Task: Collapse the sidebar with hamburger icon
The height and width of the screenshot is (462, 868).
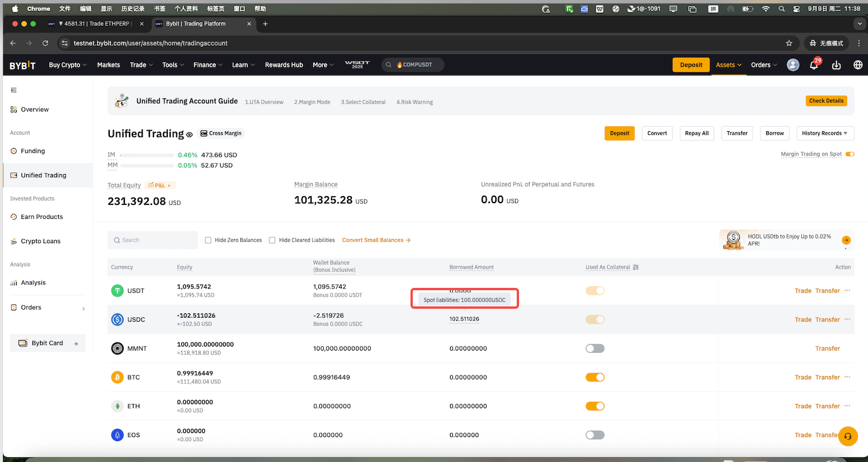Action: click(14, 90)
